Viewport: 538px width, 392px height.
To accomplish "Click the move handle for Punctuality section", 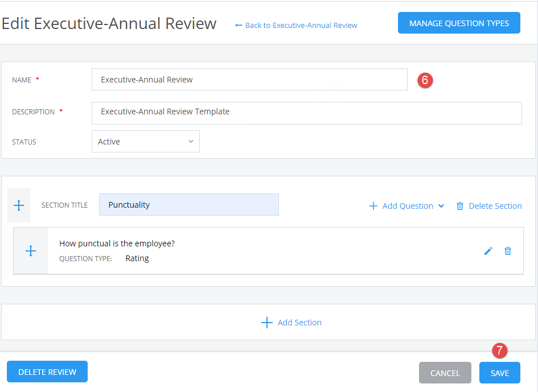I will tap(19, 205).
